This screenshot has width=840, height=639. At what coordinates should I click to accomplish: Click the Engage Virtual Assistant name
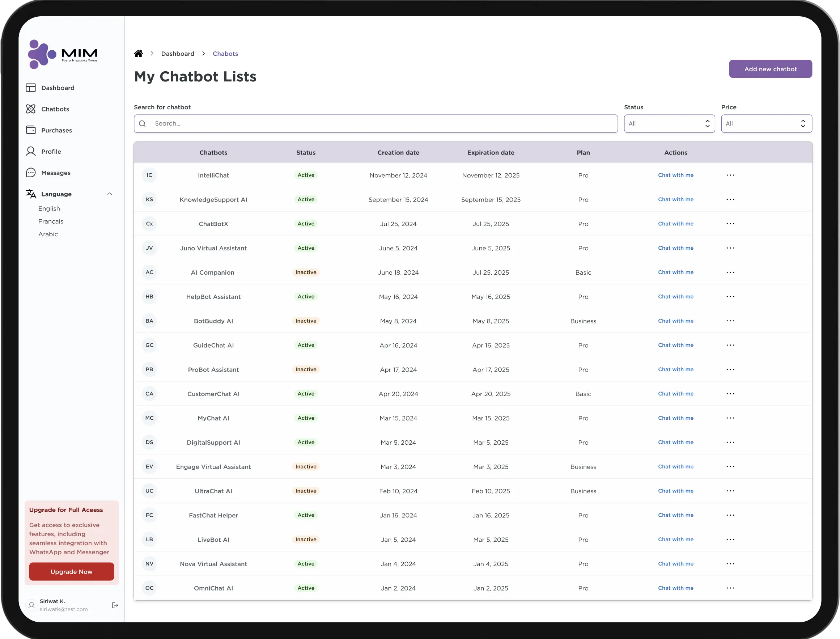pyautogui.click(x=213, y=467)
